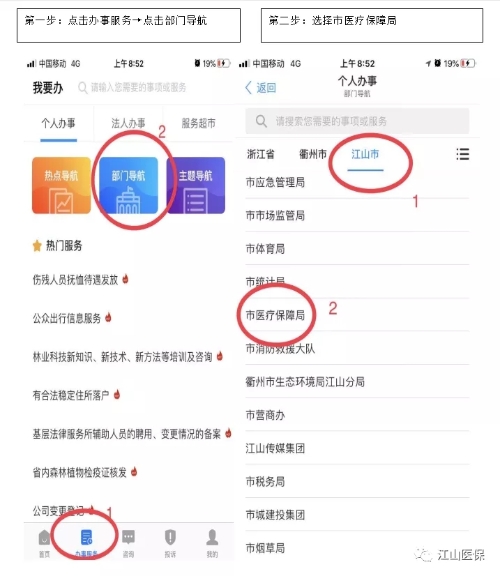Open the 热点导航 orange tile
This screenshot has width=500, height=576.
[x=61, y=186]
